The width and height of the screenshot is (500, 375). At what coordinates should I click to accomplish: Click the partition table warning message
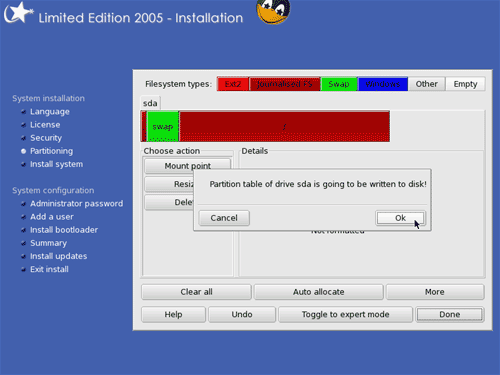tap(318, 184)
